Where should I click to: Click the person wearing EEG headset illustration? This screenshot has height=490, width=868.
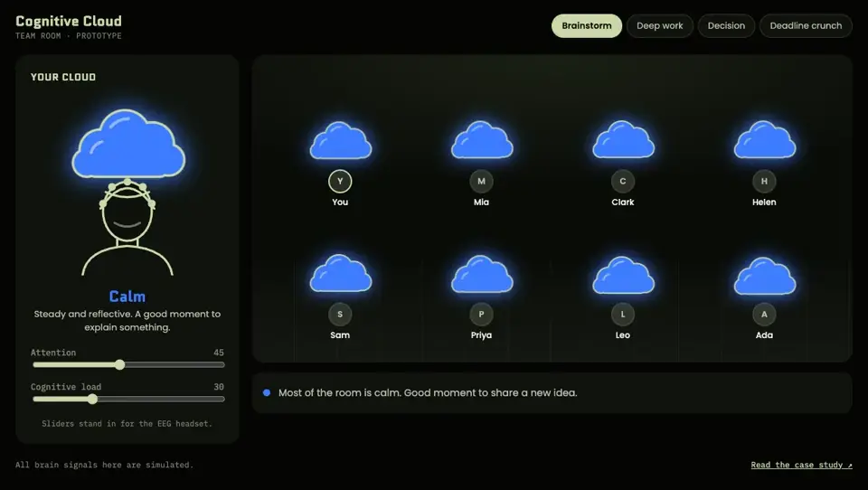click(127, 227)
